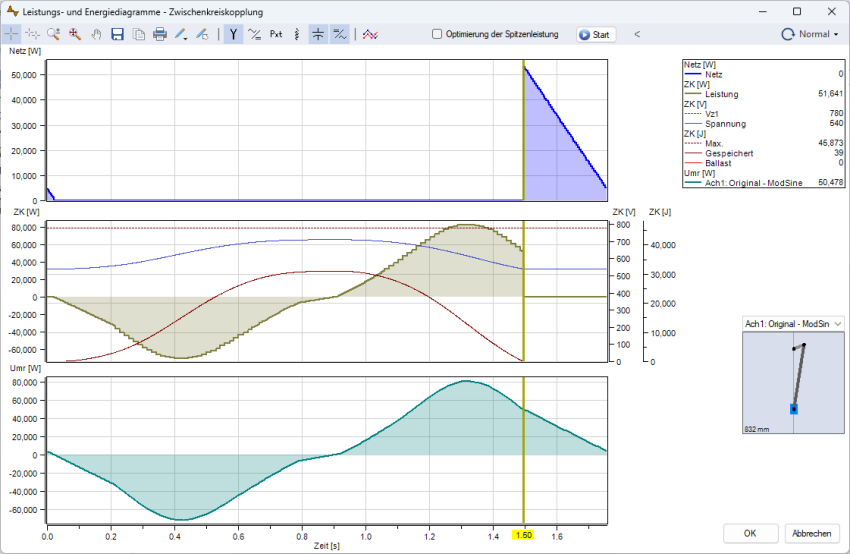
Task: Select the crosshair cursor tool
Action: pyautogui.click(x=12, y=34)
